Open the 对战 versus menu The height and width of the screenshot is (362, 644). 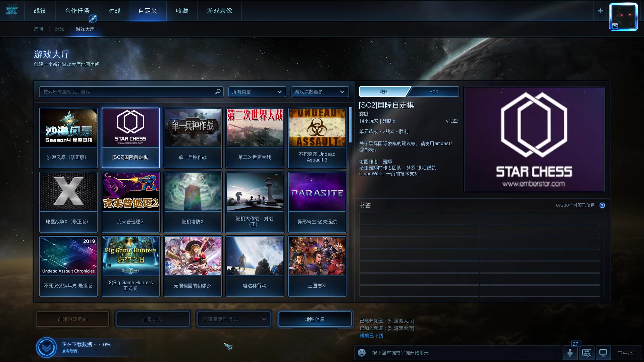[x=114, y=11]
